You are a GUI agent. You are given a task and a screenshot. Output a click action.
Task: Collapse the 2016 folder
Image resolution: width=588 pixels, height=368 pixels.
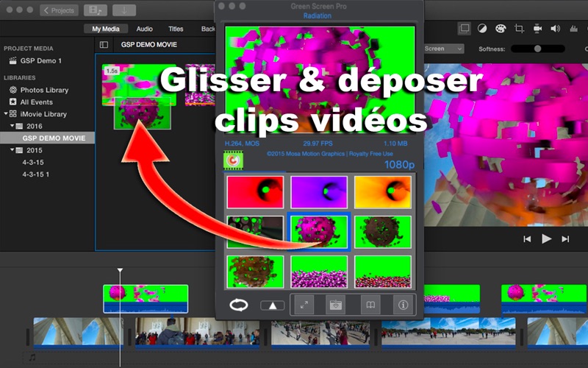12,126
